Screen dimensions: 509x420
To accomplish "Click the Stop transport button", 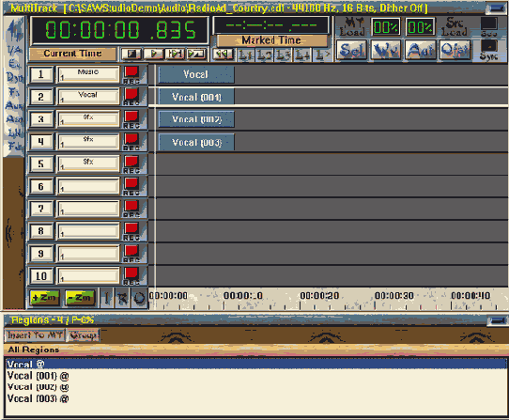I will pos(131,54).
